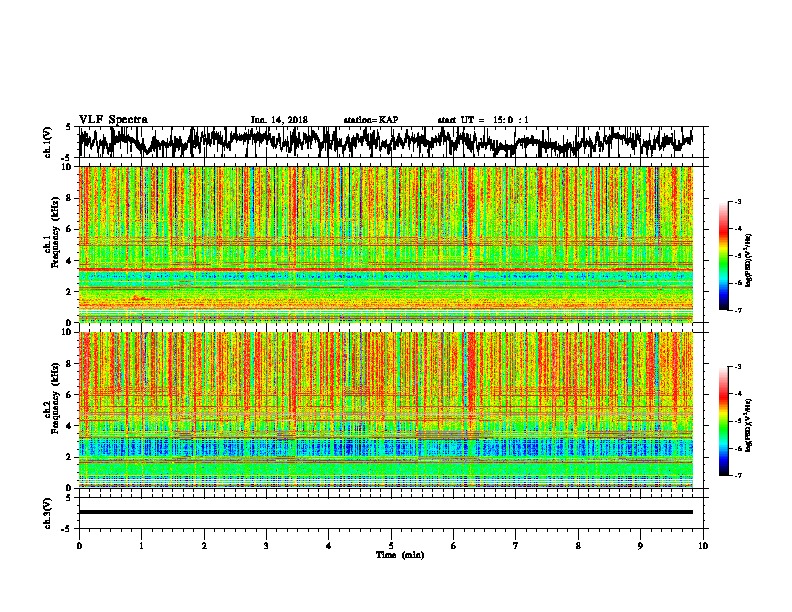Click time axis tick label '7'
This screenshot has width=792, height=612.
tap(516, 546)
